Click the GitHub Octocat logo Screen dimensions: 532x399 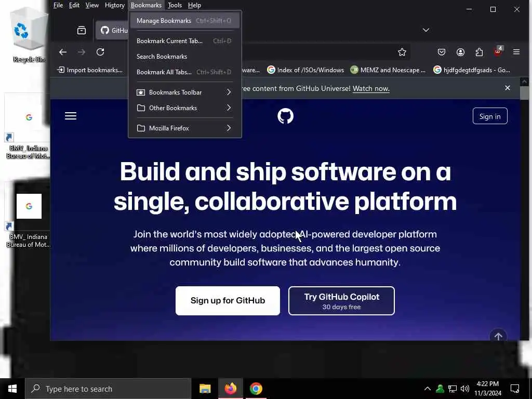point(285,116)
